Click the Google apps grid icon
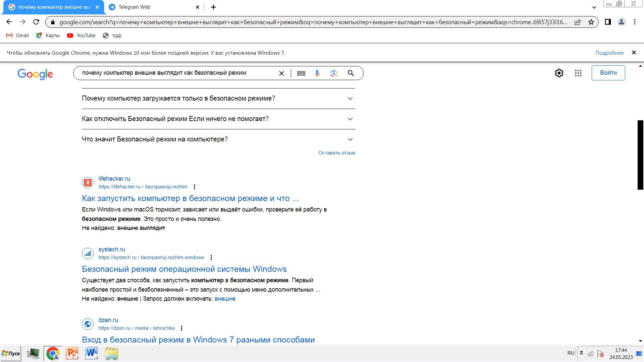 click(578, 72)
